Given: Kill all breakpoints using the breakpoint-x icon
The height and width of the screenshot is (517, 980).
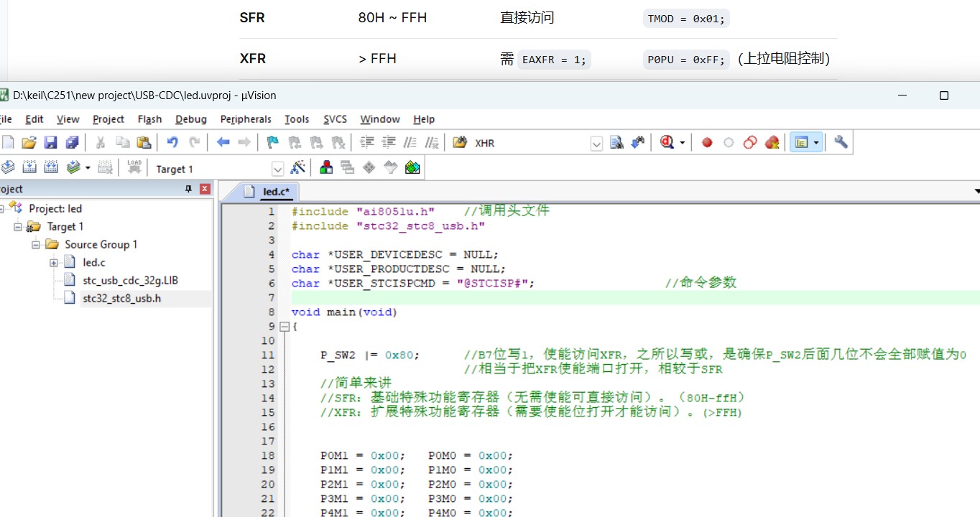Looking at the screenshot, I should [x=772, y=142].
